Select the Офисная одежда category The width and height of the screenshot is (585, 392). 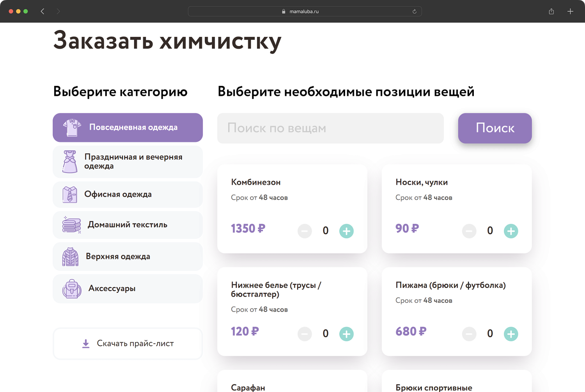(128, 194)
